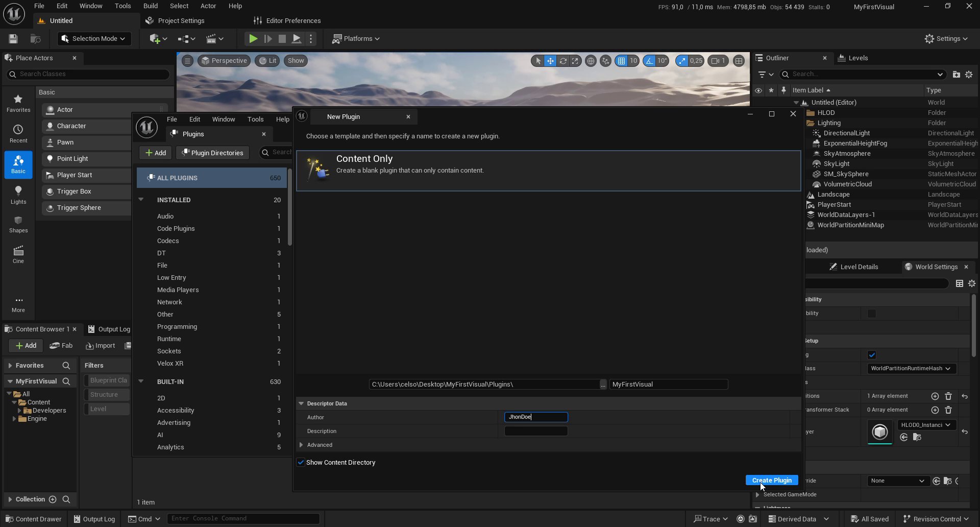
Task: Open the Lights category in Place Actors
Action: click(x=18, y=195)
